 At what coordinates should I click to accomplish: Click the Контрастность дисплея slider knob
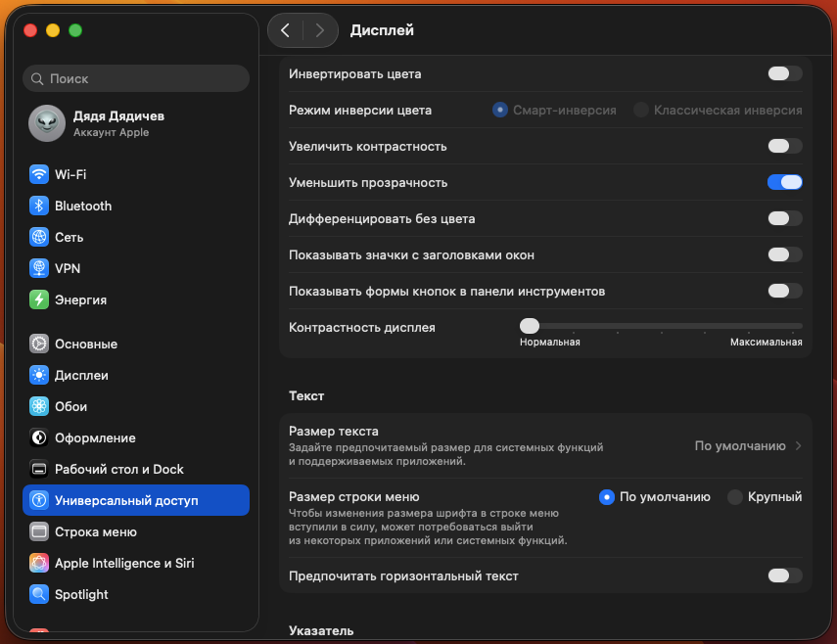[530, 326]
